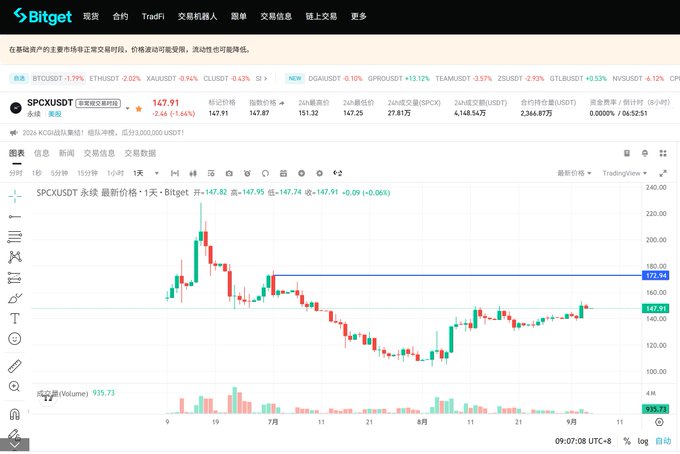Image resolution: width=680 pixels, height=454 pixels.
Task: Select the trend line drawing tool
Action: [x=15, y=216]
